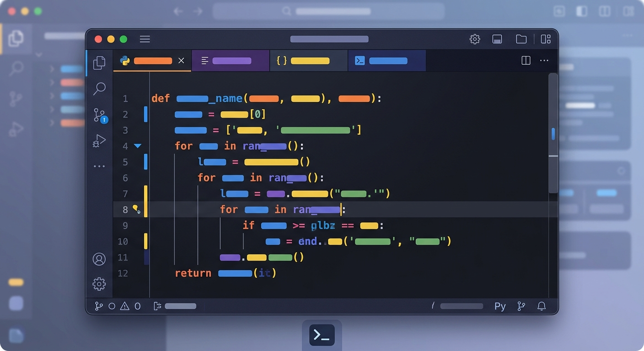Click the Py language mode in status bar
The image size is (644, 351).
(500, 306)
